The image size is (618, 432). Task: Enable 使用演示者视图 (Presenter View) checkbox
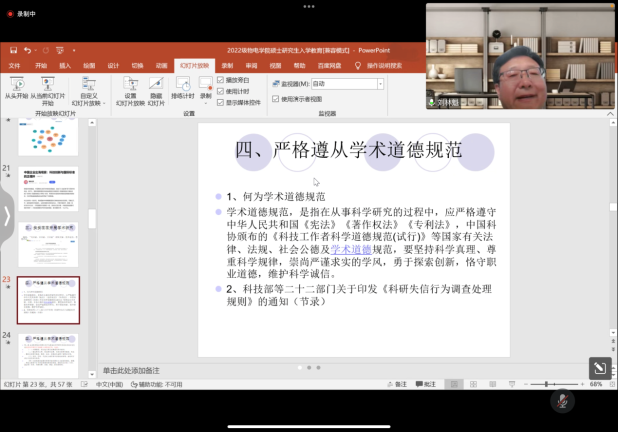[277, 99]
